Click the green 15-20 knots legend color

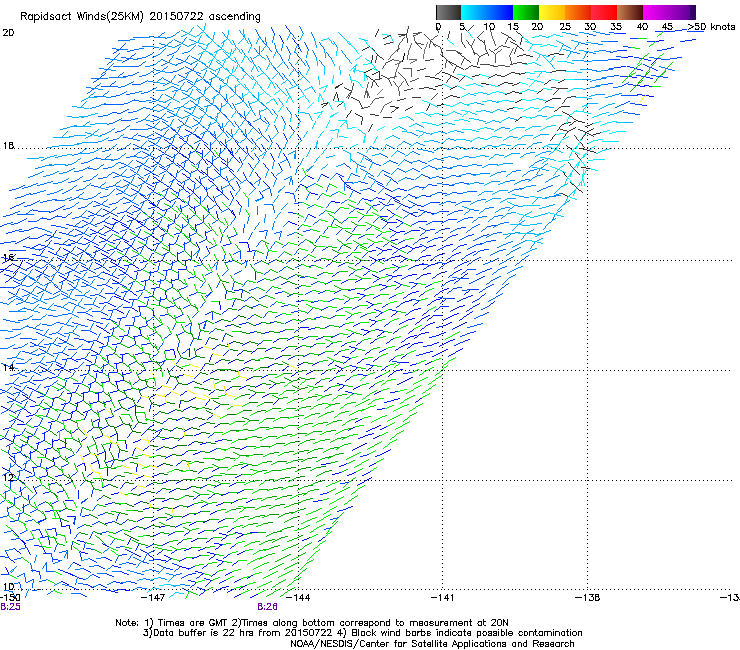[526, 12]
